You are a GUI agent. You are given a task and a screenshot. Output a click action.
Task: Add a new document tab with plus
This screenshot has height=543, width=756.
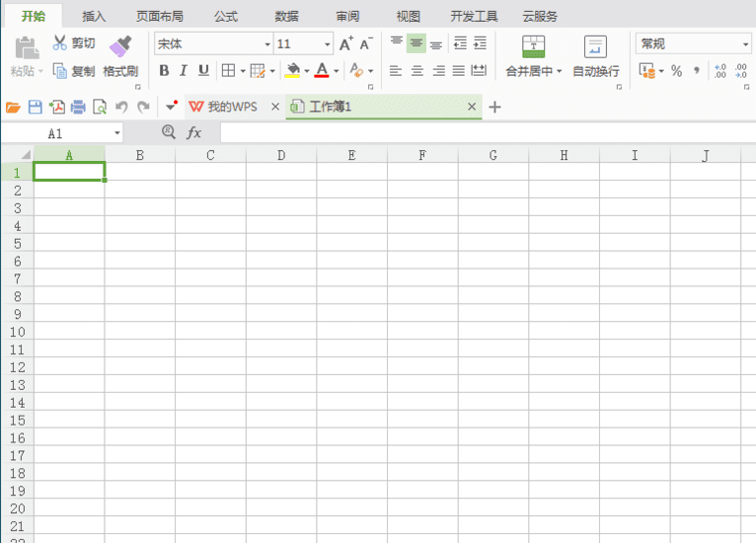[494, 107]
